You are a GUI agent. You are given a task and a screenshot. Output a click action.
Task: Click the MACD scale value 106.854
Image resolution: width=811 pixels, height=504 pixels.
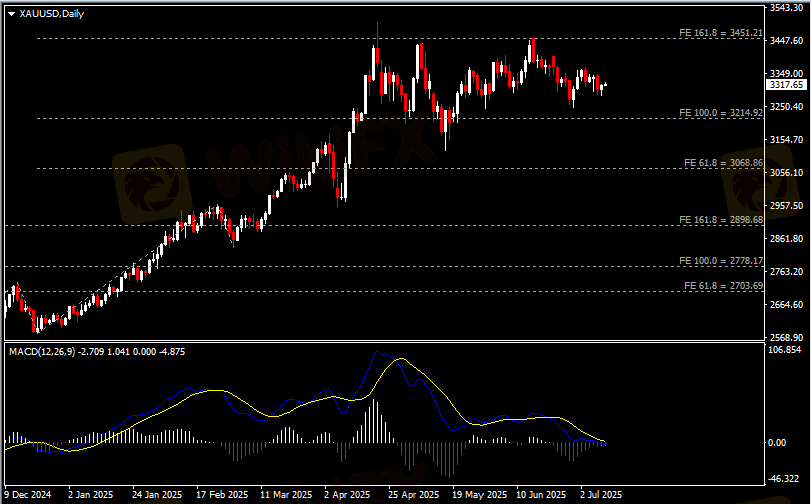(785, 350)
